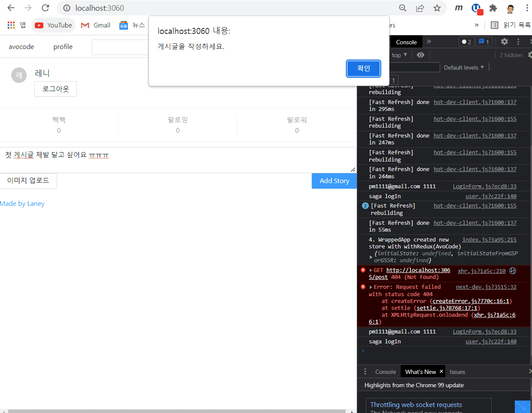
Task: Click the share page icon
Action: [x=420, y=8]
